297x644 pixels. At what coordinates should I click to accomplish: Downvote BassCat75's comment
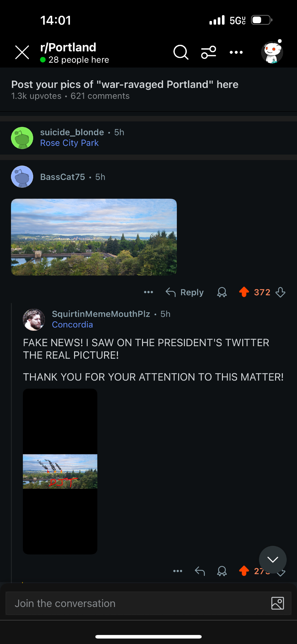[281, 292]
